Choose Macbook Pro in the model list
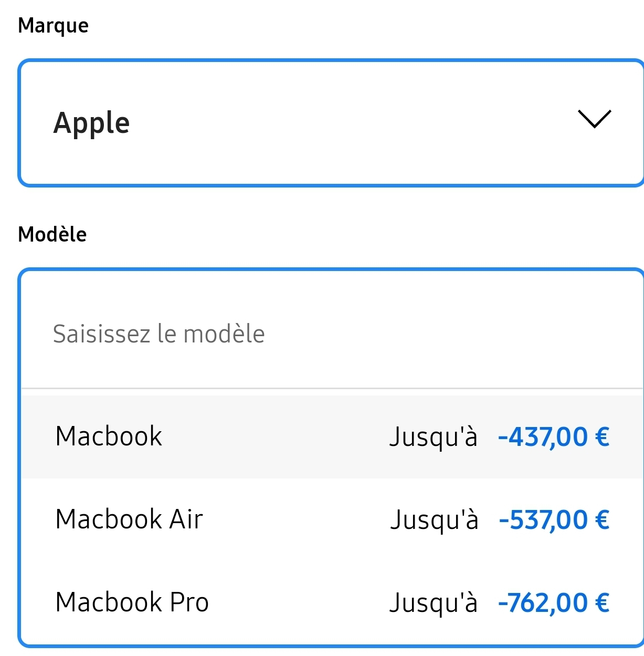This screenshot has width=644, height=656. point(132,602)
